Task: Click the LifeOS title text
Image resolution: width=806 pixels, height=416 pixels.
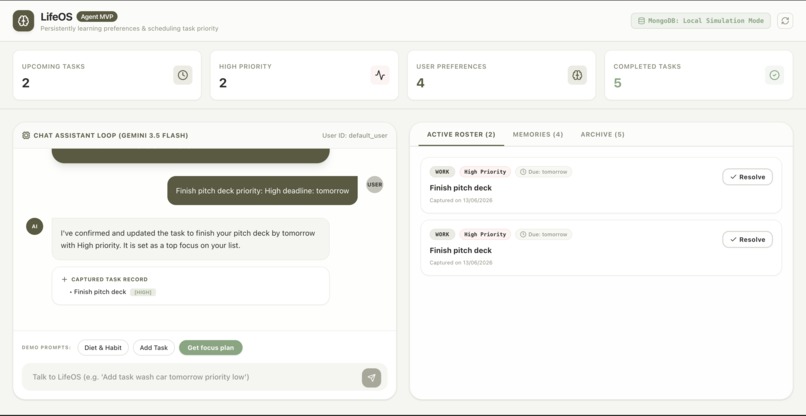Action: 57,17
